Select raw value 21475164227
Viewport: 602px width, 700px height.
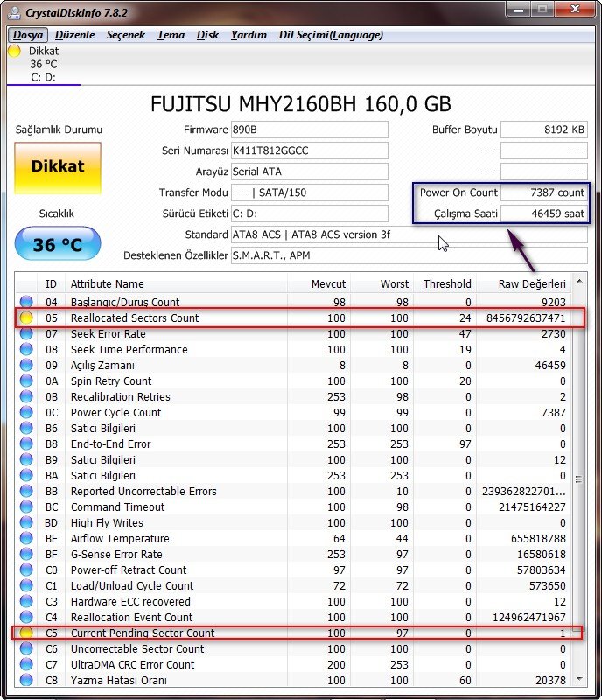532,507
